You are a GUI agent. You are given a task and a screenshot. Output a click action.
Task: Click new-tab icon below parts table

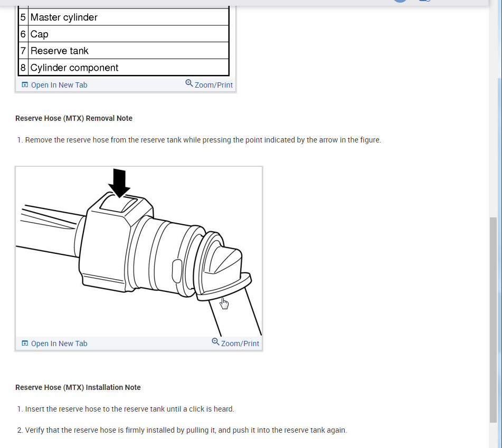tap(25, 85)
